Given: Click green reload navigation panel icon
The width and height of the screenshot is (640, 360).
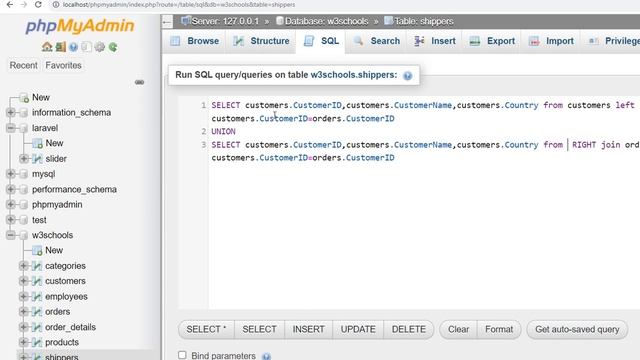Looking at the screenshot, I should tap(113, 47).
